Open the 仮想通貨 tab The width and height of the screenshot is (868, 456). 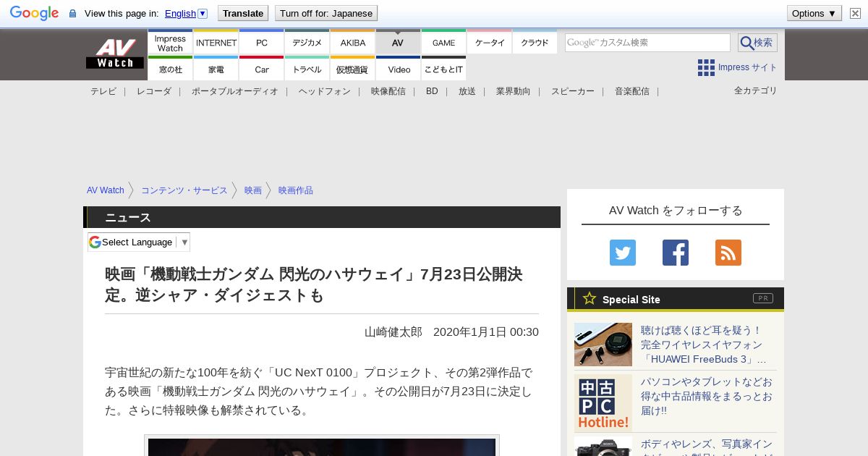[x=352, y=69]
